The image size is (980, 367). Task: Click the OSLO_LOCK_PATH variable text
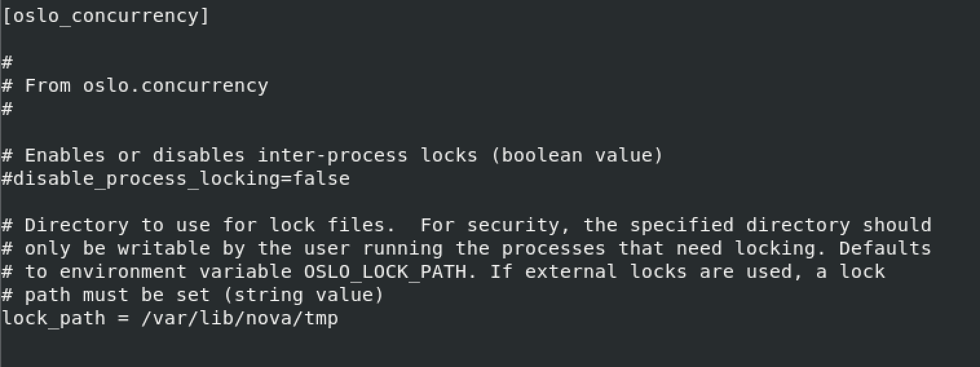[385, 271]
